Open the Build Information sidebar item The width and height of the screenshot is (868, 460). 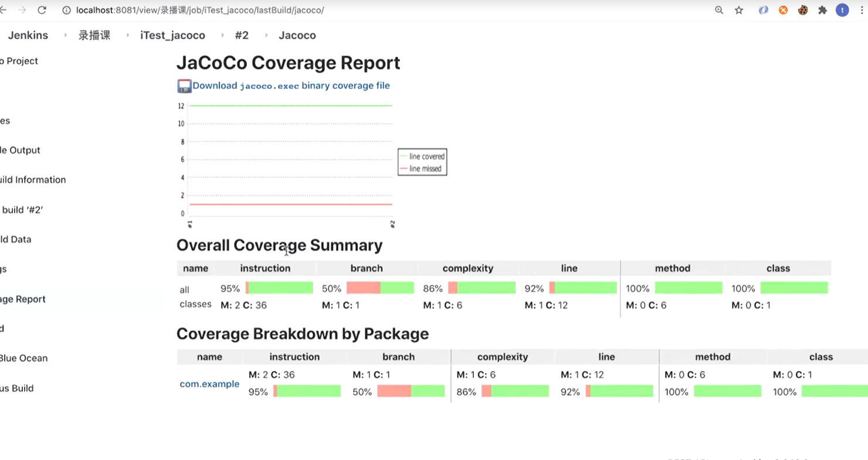(33, 180)
